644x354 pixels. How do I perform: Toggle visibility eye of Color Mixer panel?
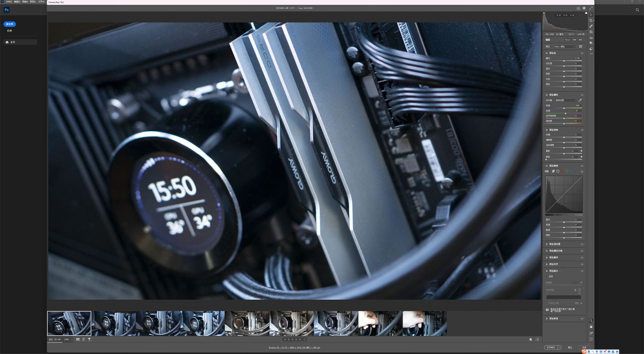click(x=582, y=244)
